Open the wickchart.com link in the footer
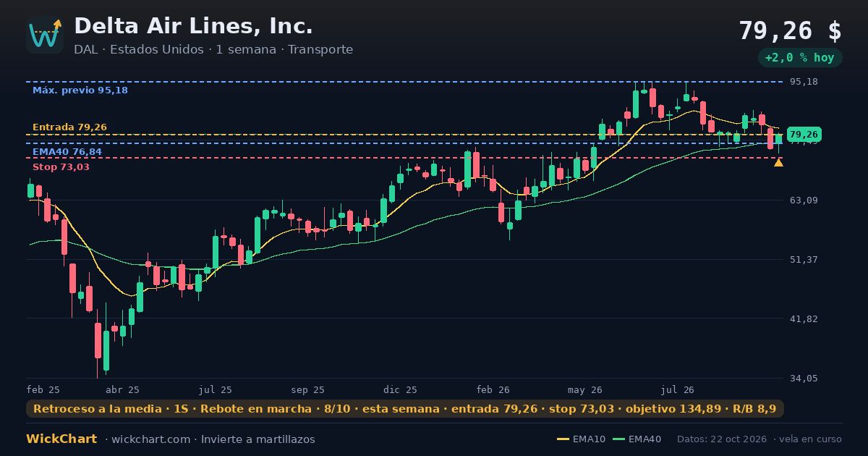 tap(151, 439)
